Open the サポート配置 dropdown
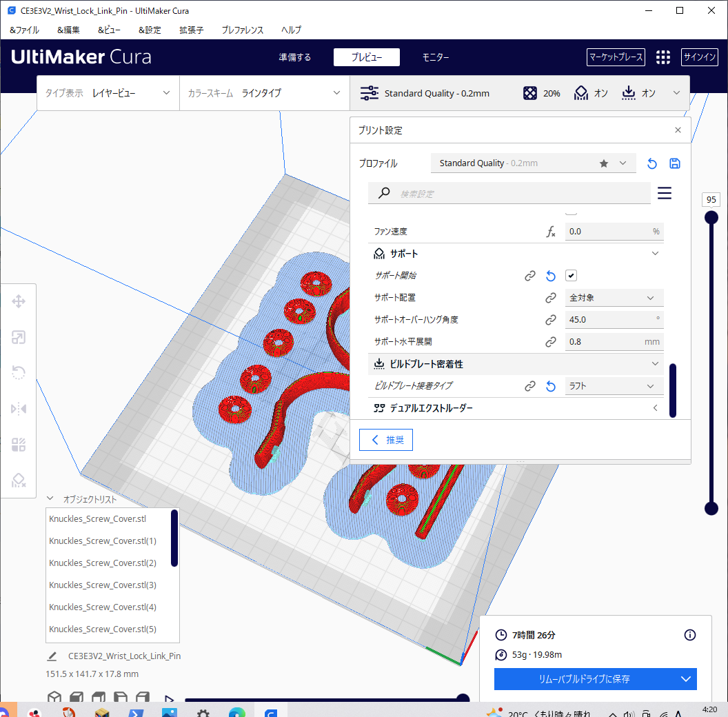728x717 pixels. tap(614, 298)
